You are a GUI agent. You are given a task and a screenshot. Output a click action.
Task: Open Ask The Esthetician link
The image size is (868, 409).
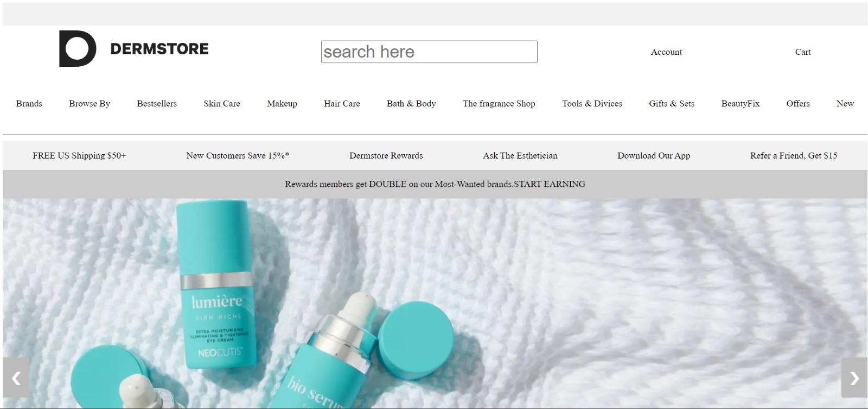(x=520, y=156)
